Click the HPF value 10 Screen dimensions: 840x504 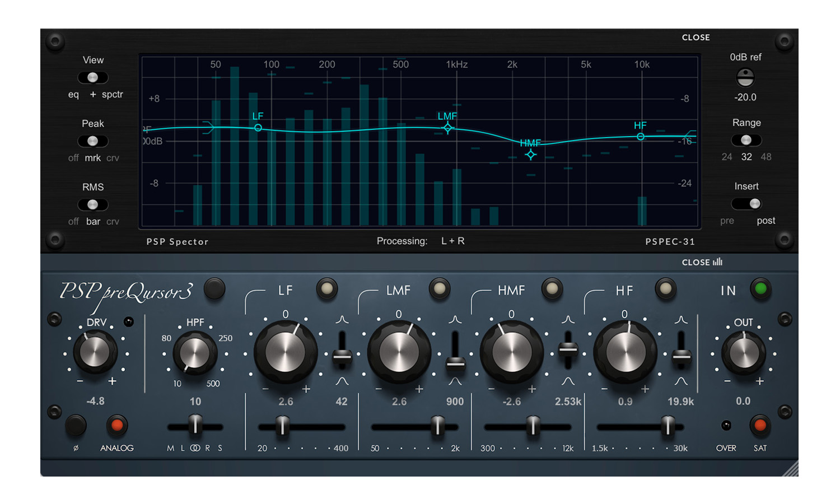click(195, 402)
